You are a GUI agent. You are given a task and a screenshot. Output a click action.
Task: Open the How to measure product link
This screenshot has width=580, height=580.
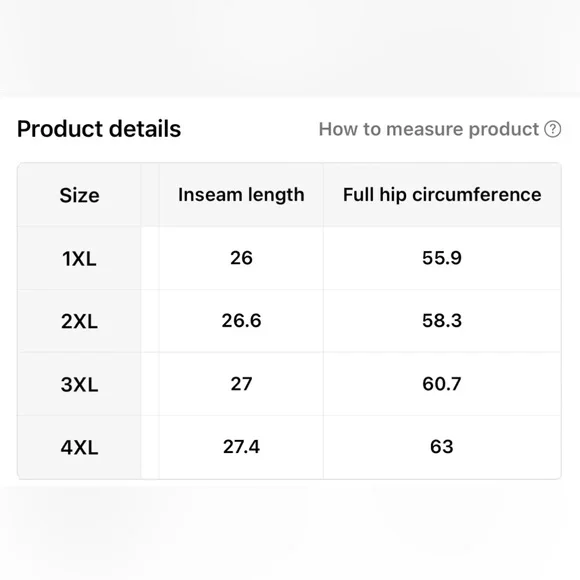pyautogui.click(x=429, y=129)
